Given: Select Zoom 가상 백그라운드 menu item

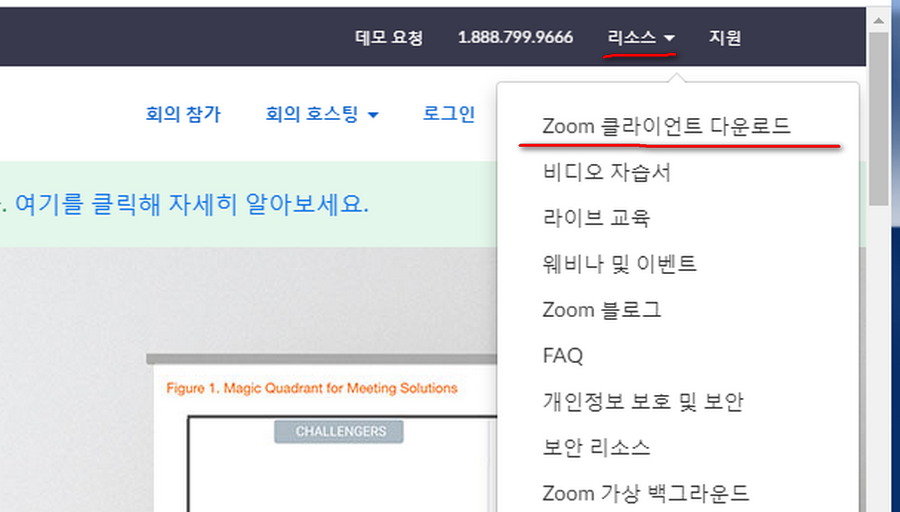Looking at the screenshot, I should tap(646, 493).
